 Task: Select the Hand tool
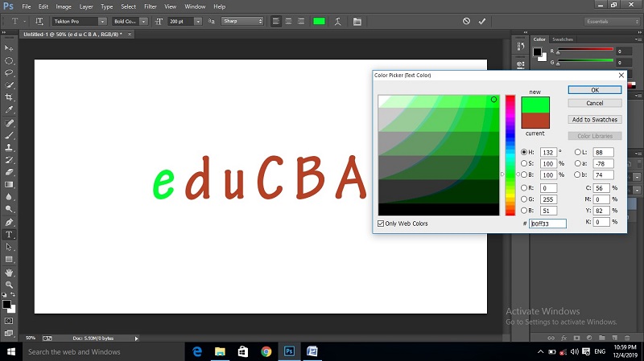click(9, 273)
